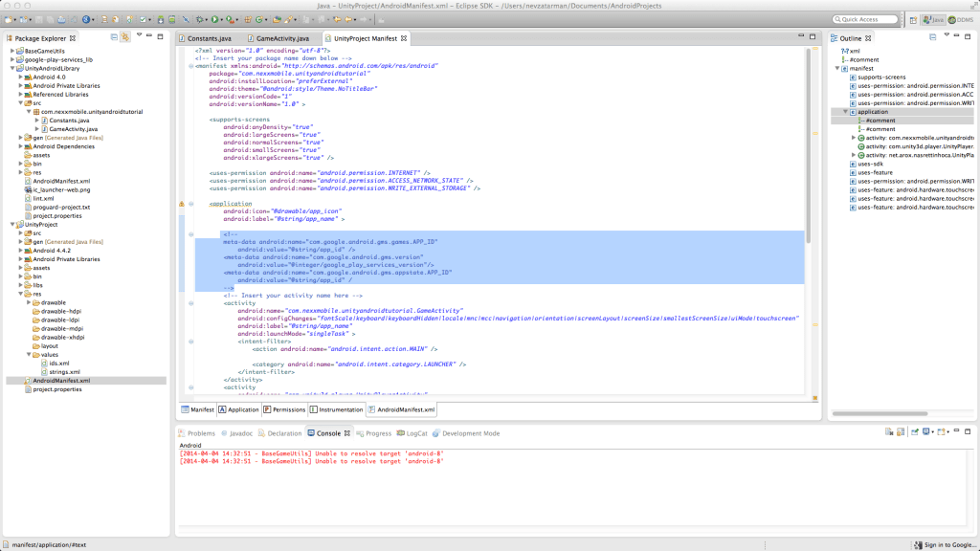The width and height of the screenshot is (980, 551).
Task: Click Link with Editor in Package Explorer
Action: (125, 37)
